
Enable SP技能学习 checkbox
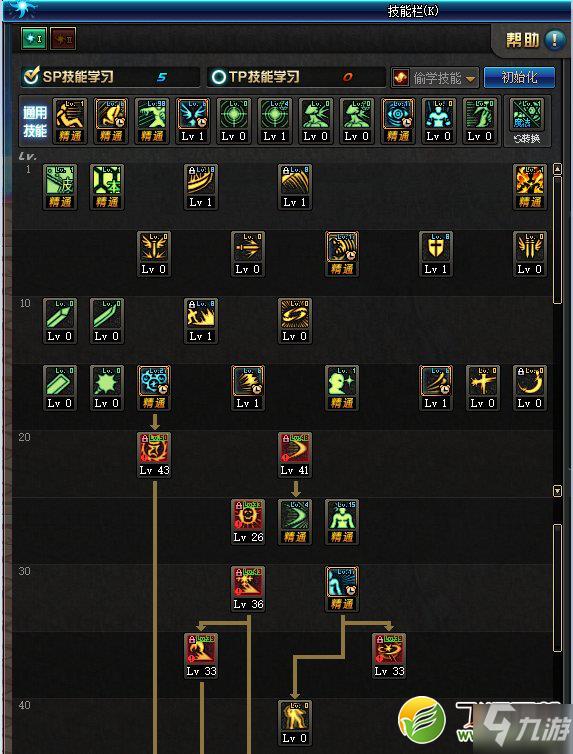[32, 76]
